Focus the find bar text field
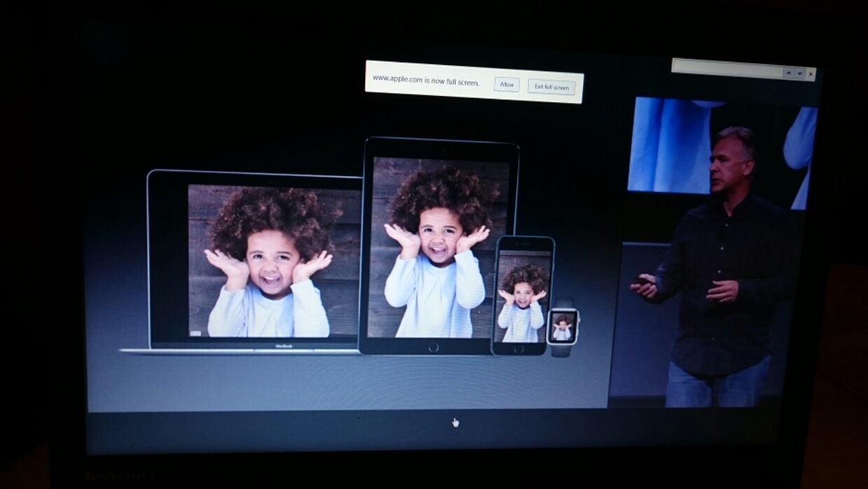The width and height of the screenshot is (868, 489). coord(725,69)
